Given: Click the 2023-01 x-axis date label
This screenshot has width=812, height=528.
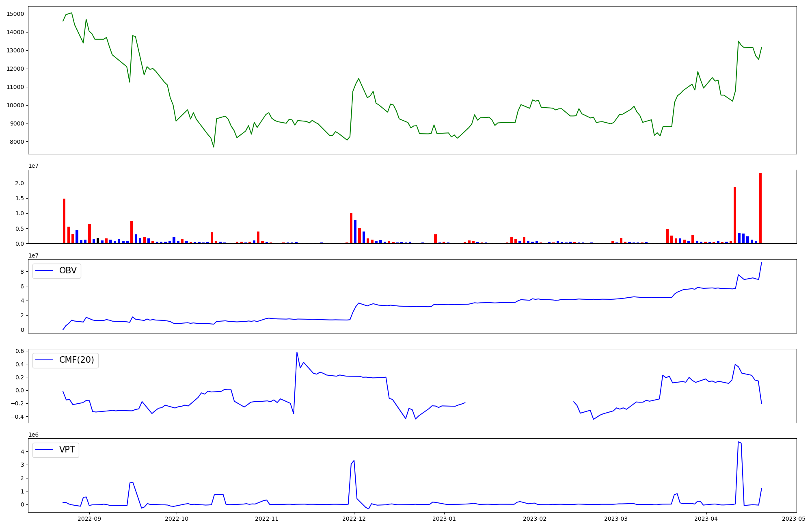Looking at the screenshot, I should pos(444,519).
